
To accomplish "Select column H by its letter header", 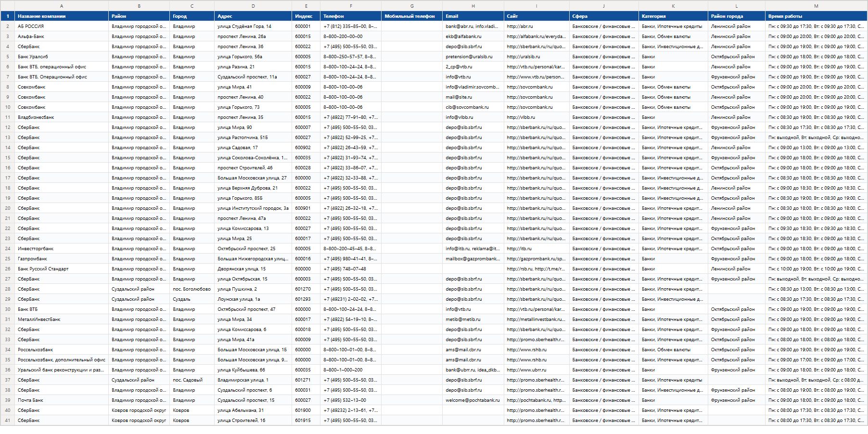I will point(473,6).
